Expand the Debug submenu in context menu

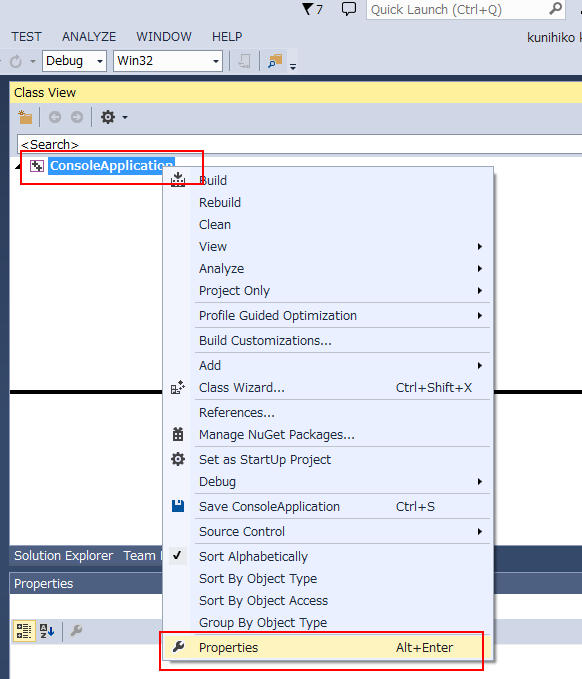pyautogui.click(x=479, y=482)
